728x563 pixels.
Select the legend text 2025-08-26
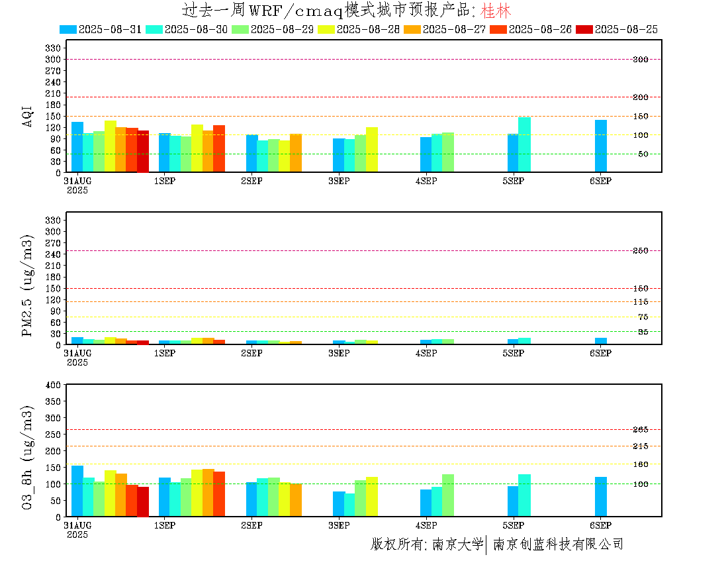[540, 29]
